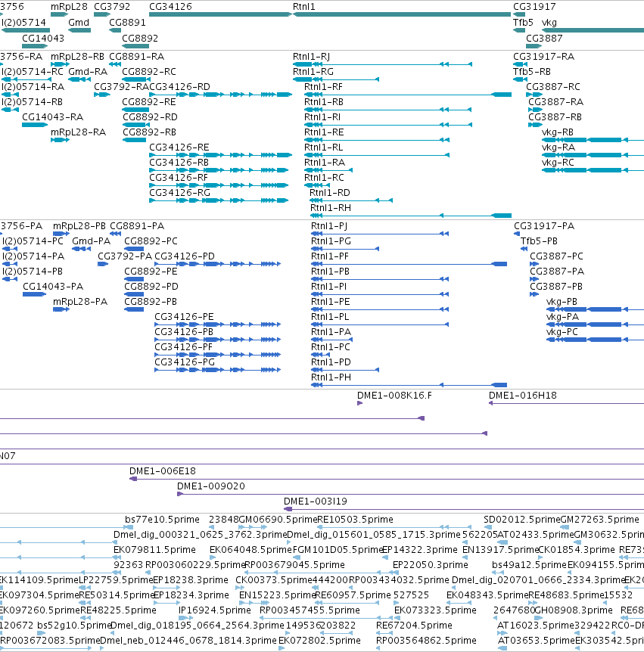
Task: Click the teal CG34126 gene arrow bar
Action: 220,14
